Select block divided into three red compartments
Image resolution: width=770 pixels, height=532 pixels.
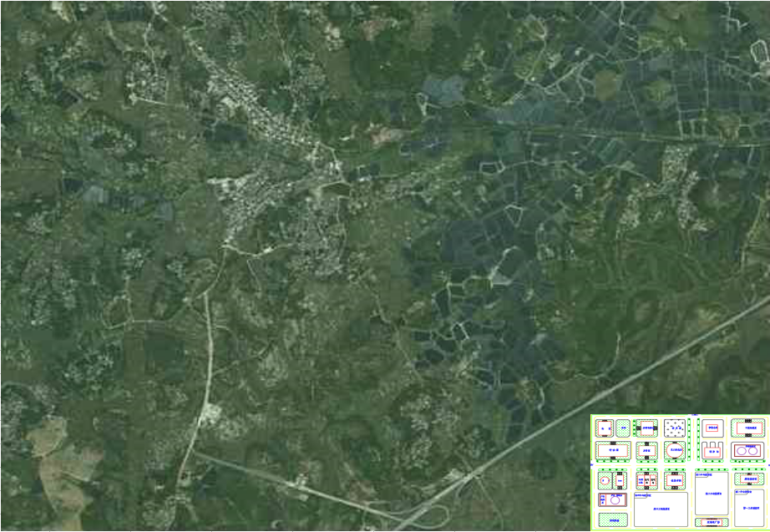[646, 481]
